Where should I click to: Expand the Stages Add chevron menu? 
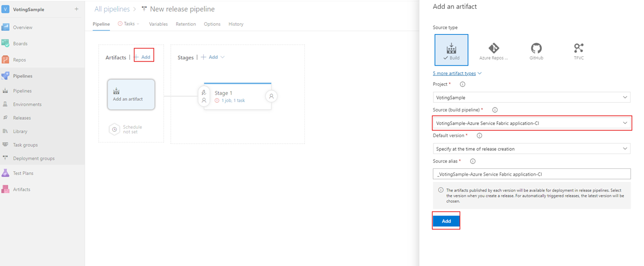[x=222, y=57]
